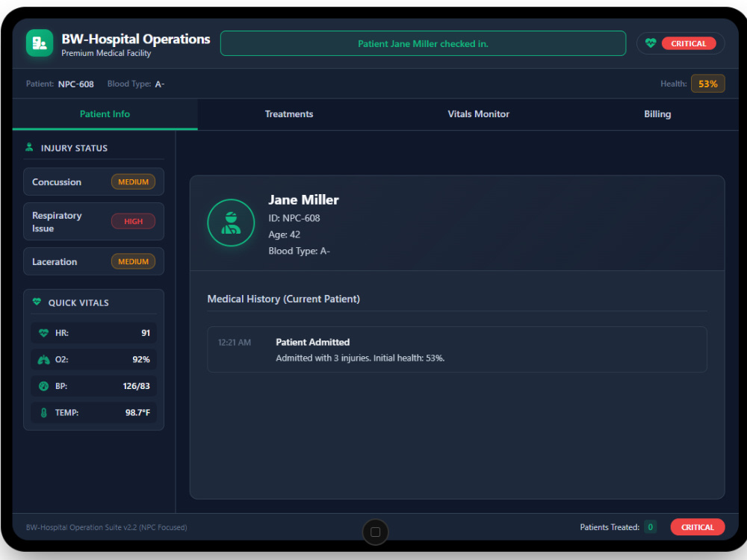
Task: Click the 'BW-Hospital Operation Suite v2.2' footer text
Action: [106, 527]
